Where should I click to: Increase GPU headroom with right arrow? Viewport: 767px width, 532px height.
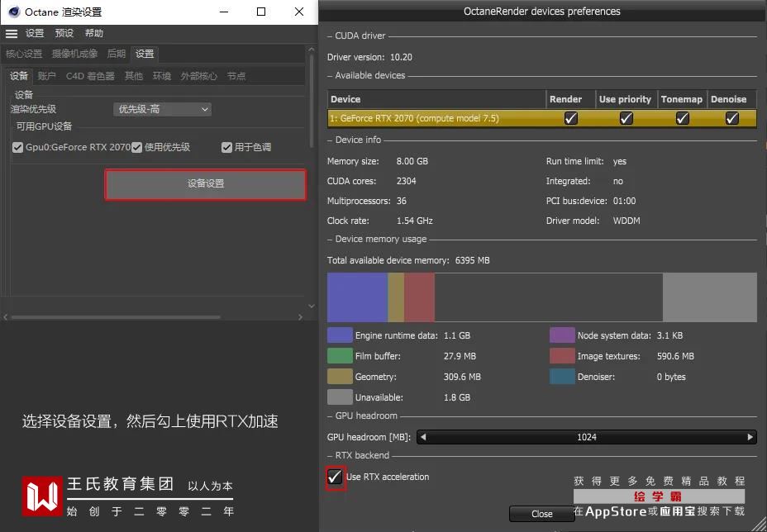750,437
